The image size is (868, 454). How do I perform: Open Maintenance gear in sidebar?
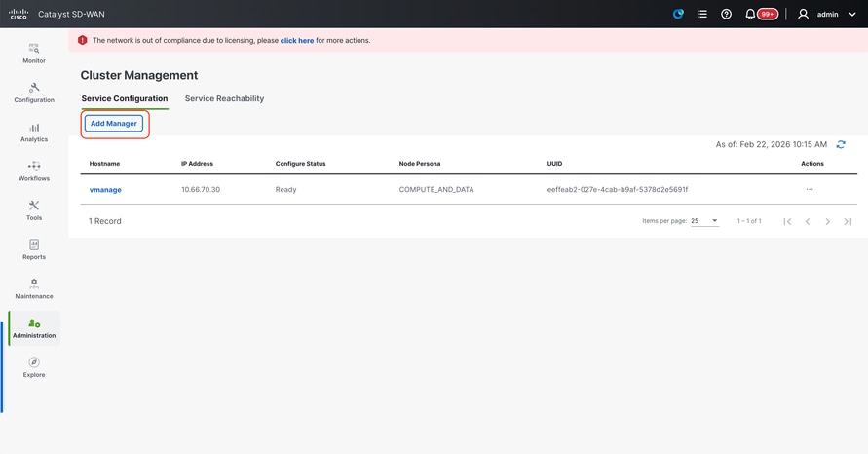(x=34, y=287)
